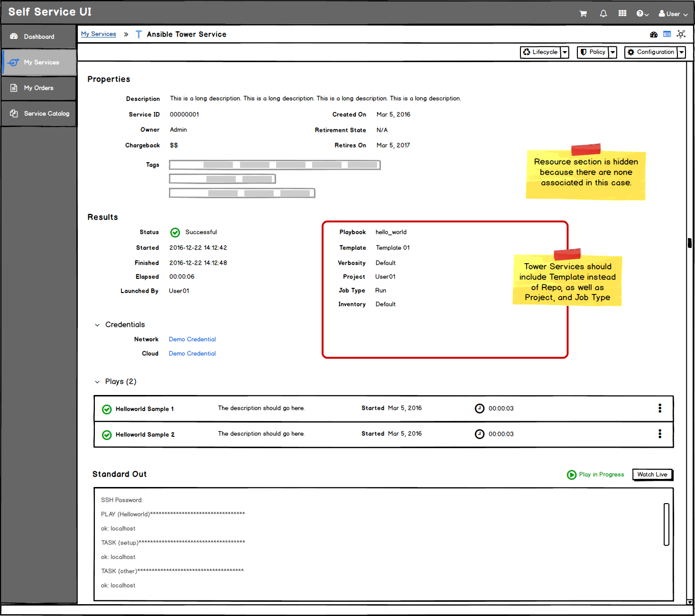Image resolution: width=695 pixels, height=616 pixels.
Task: Select the Template 01 value
Action: [x=393, y=248]
